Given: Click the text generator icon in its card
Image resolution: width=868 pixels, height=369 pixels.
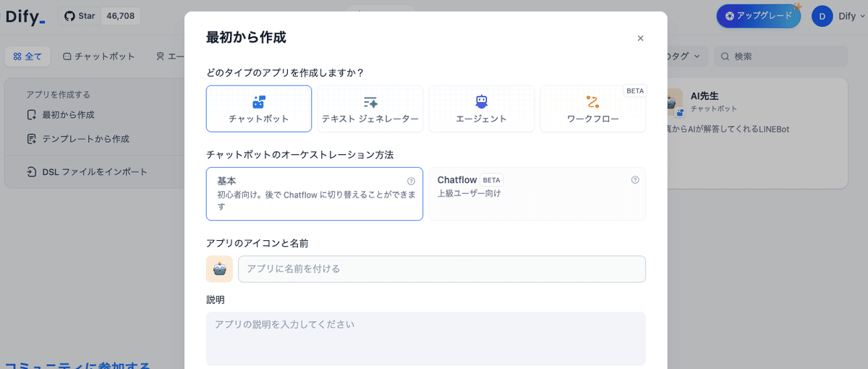Looking at the screenshot, I should [x=370, y=102].
